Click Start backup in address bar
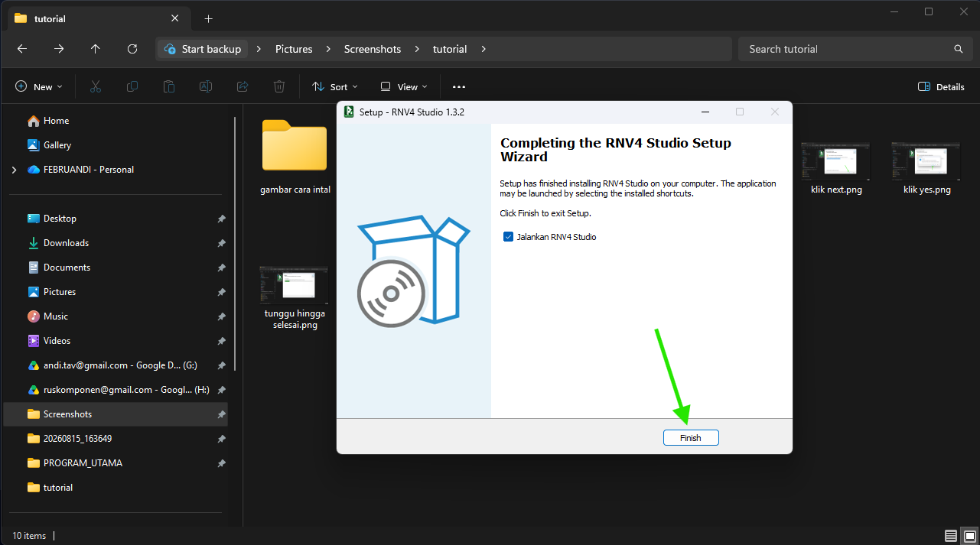The width and height of the screenshot is (980, 545). click(x=203, y=49)
